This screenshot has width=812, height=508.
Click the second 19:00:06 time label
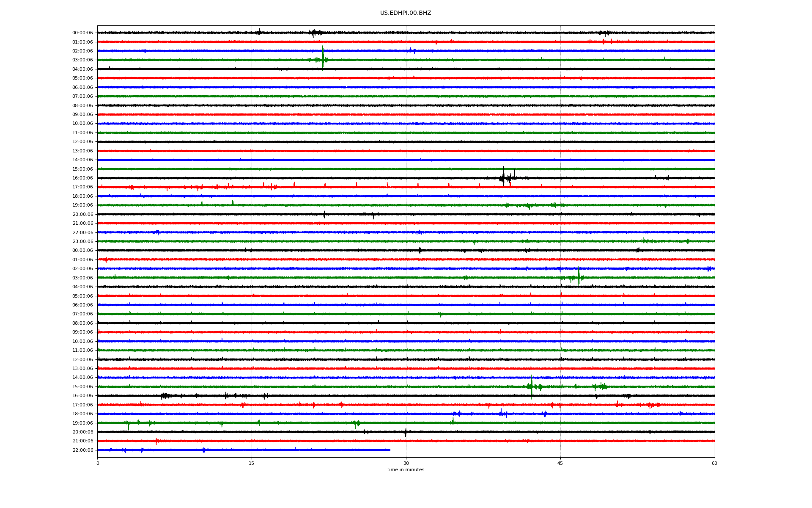pyautogui.click(x=82, y=423)
